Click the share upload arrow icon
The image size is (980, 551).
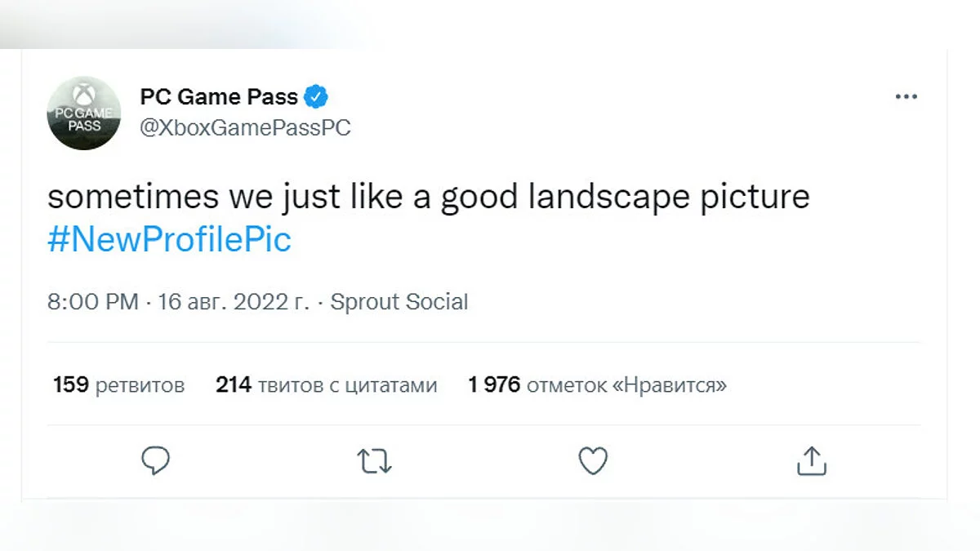click(x=811, y=461)
